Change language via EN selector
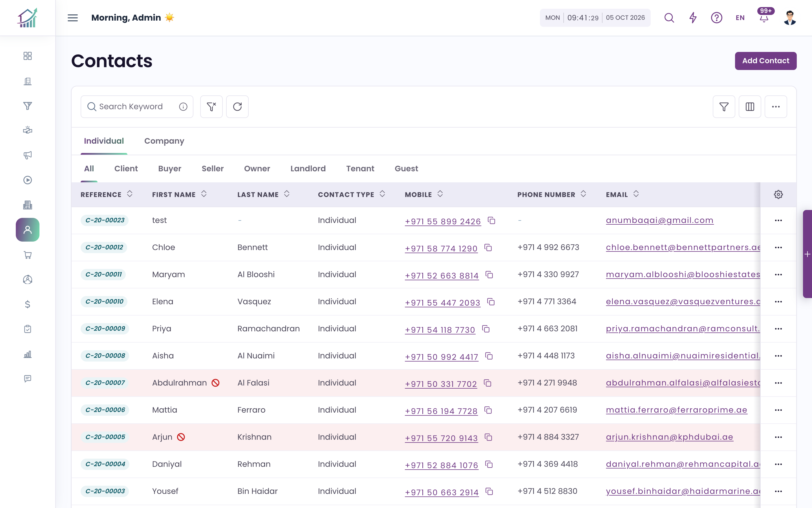812x508 pixels. pyautogui.click(x=740, y=18)
